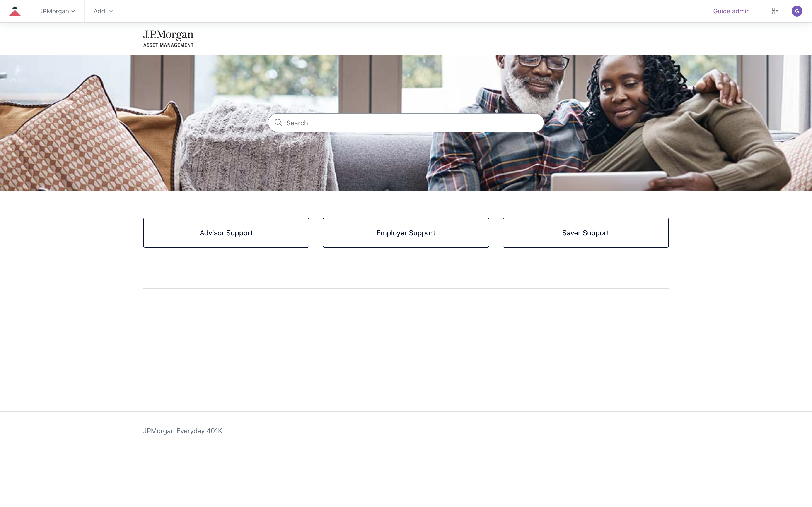Click the J.P.Morgan Asset Management logo
Viewport: 812px width, 507px height.
(168, 38)
